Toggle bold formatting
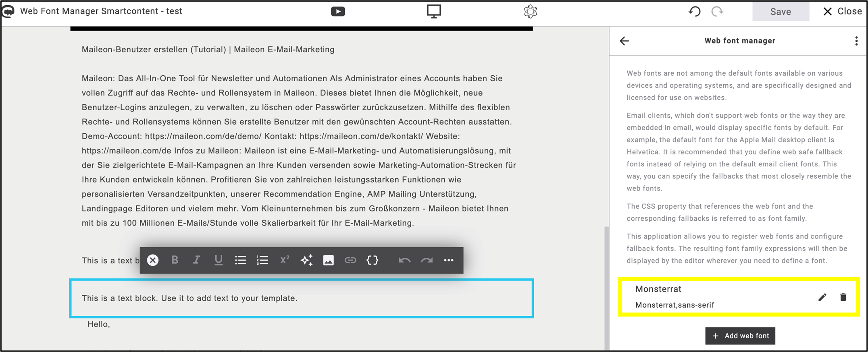 click(x=175, y=260)
